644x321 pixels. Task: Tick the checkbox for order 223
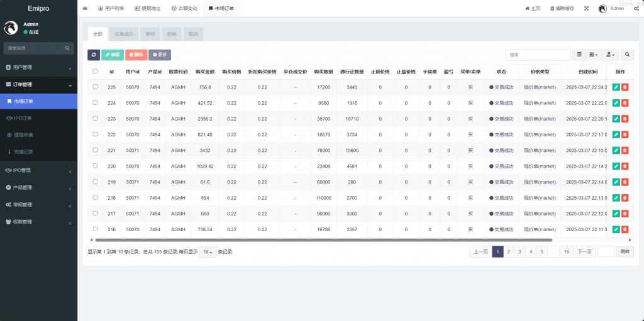[x=95, y=118]
